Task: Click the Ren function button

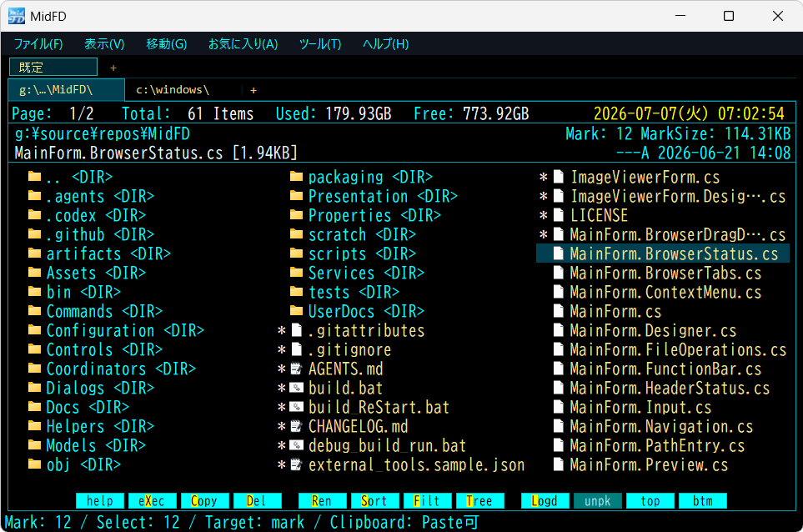Action: pos(322,501)
